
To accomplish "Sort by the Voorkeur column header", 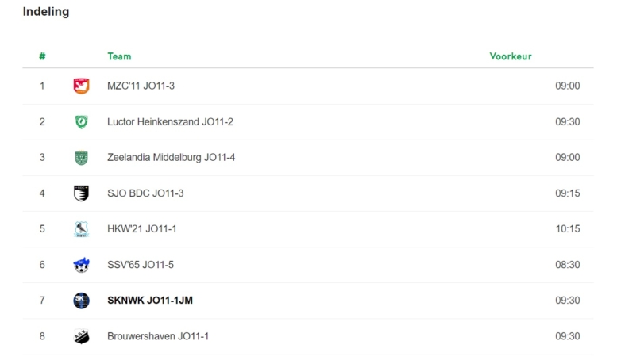I will [511, 56].
